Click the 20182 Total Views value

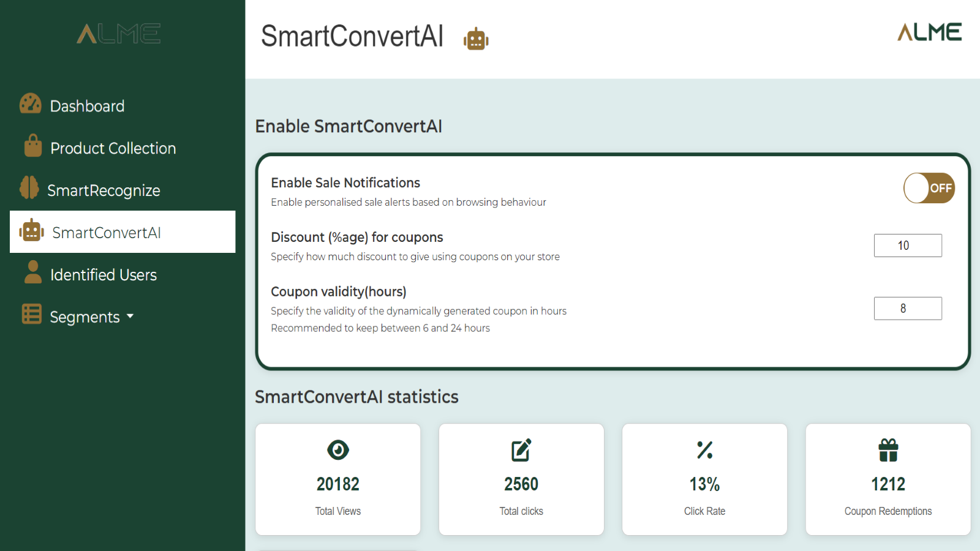pos(338,484)
